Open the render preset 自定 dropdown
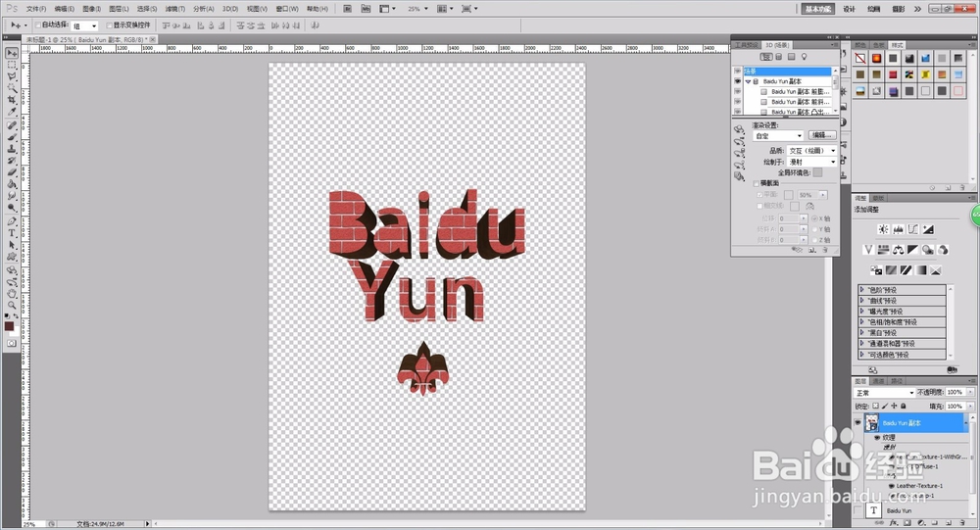 click(777, 135)
